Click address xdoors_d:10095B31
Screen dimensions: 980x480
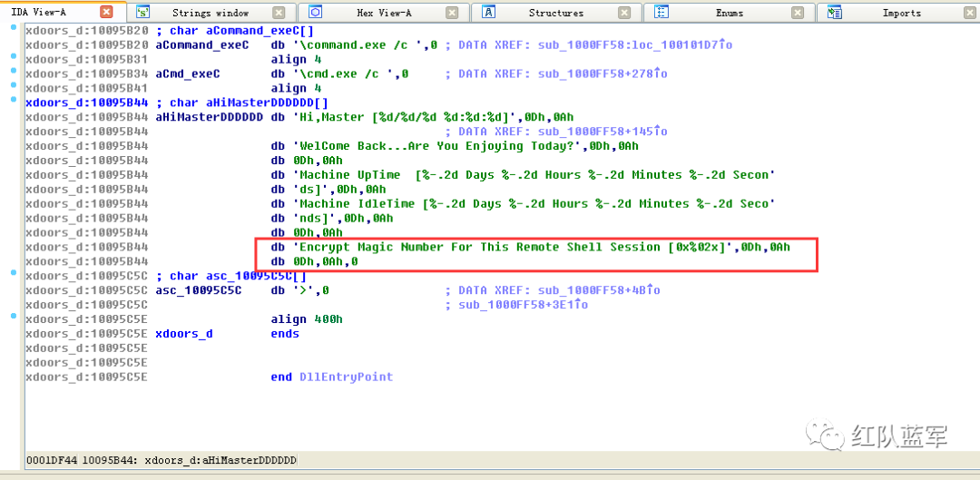coord(87,59)
